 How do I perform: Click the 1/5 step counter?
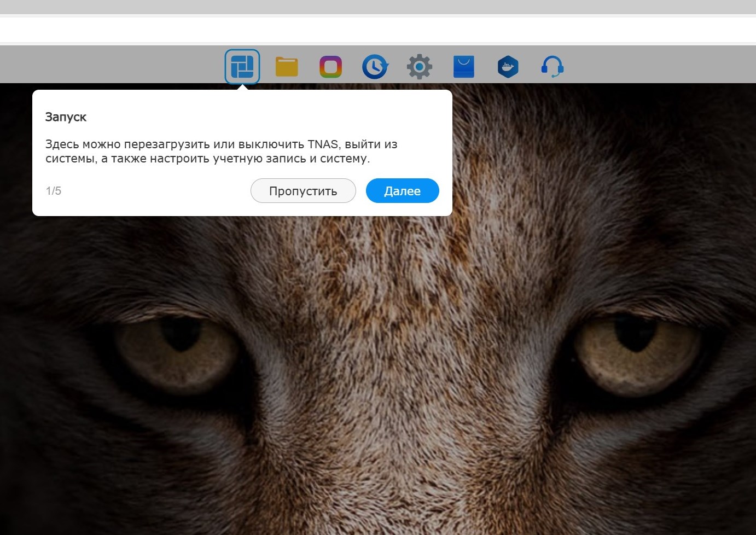click(x=54, y=191)
